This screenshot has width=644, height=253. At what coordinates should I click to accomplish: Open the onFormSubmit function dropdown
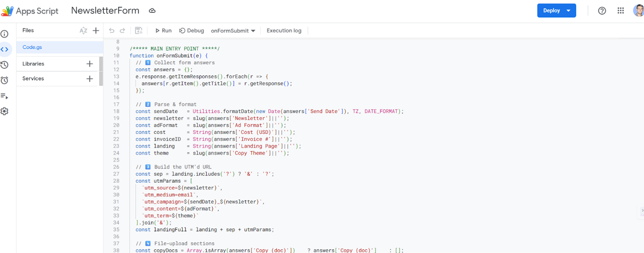point(233,31)
